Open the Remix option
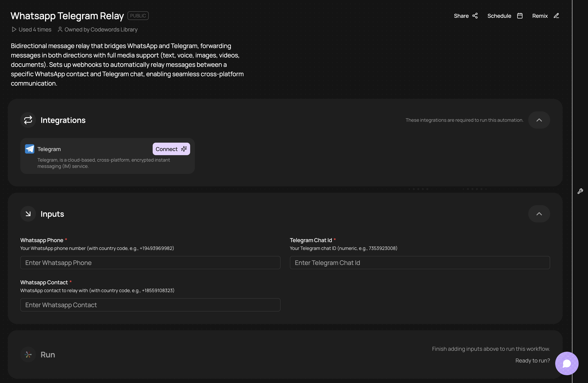Screen dimensions: 588x383 pyautogui.click(x=540, y=16)
